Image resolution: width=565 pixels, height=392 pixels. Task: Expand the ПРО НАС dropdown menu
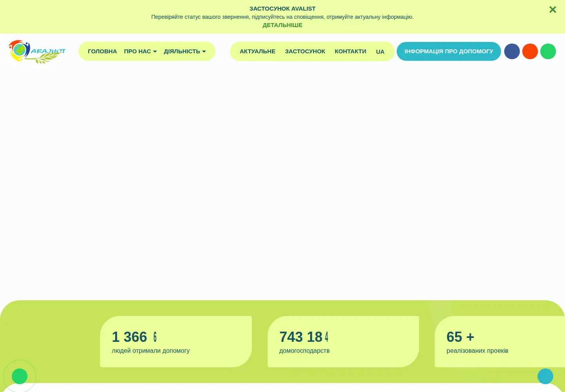[140, 51]
